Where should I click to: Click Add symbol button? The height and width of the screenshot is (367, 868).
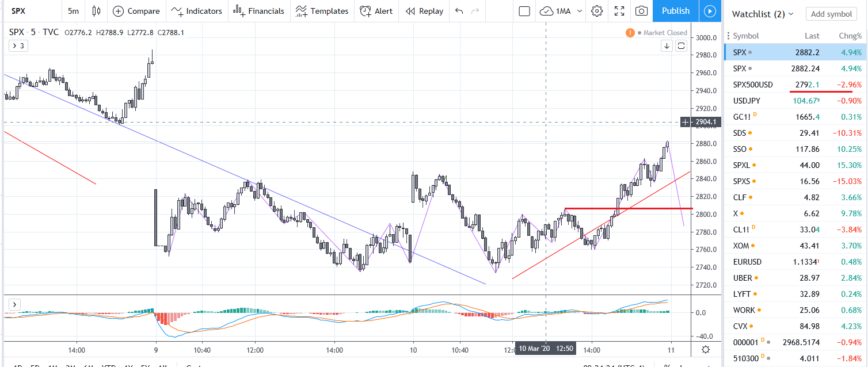[x=831, y=14]
